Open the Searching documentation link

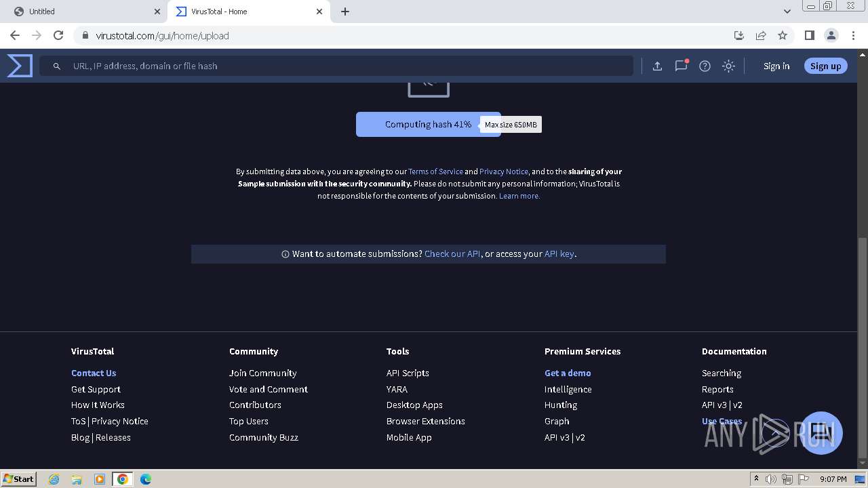point(722,373)
